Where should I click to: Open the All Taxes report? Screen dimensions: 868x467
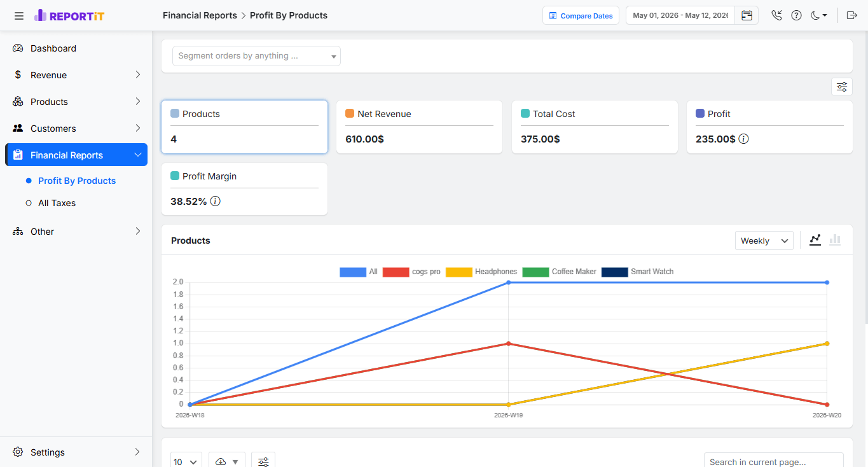57,203
